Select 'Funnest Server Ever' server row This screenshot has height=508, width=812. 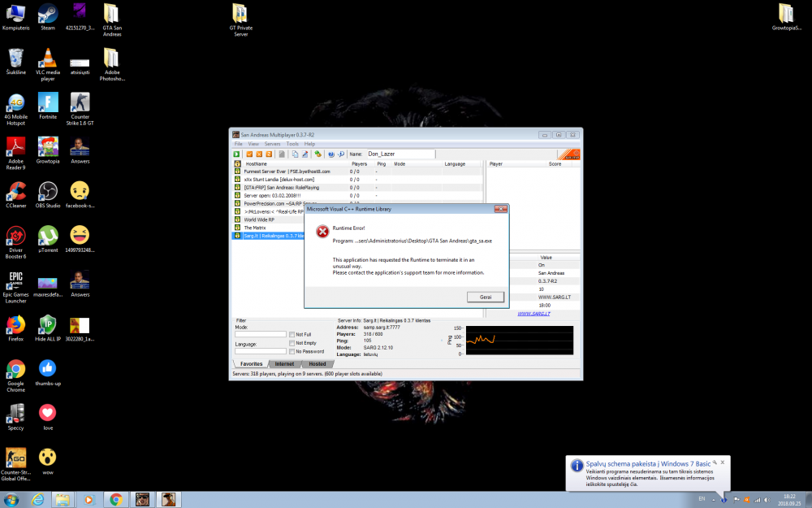(x=357, y=172)
